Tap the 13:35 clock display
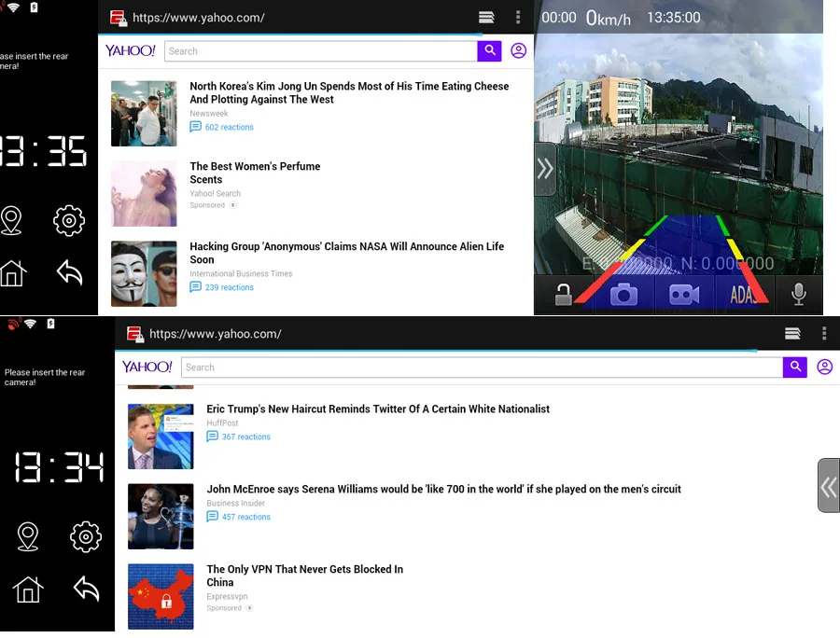 coord(43,151)
